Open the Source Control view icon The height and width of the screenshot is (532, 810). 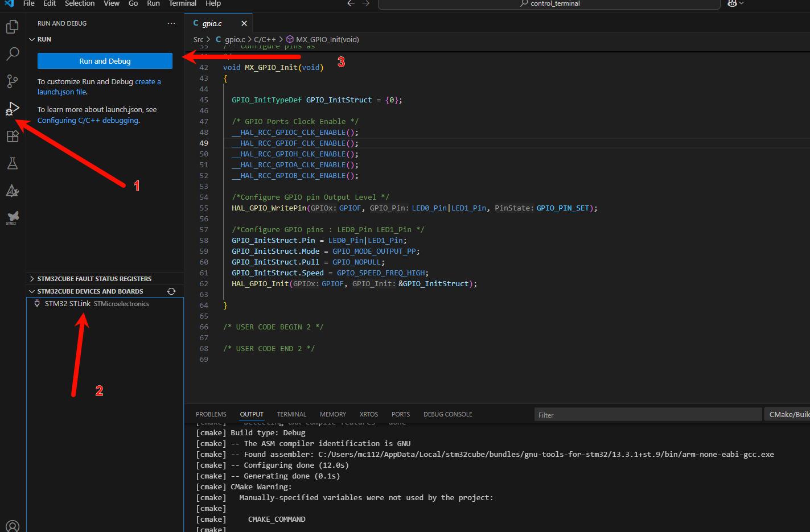[13, 81]
